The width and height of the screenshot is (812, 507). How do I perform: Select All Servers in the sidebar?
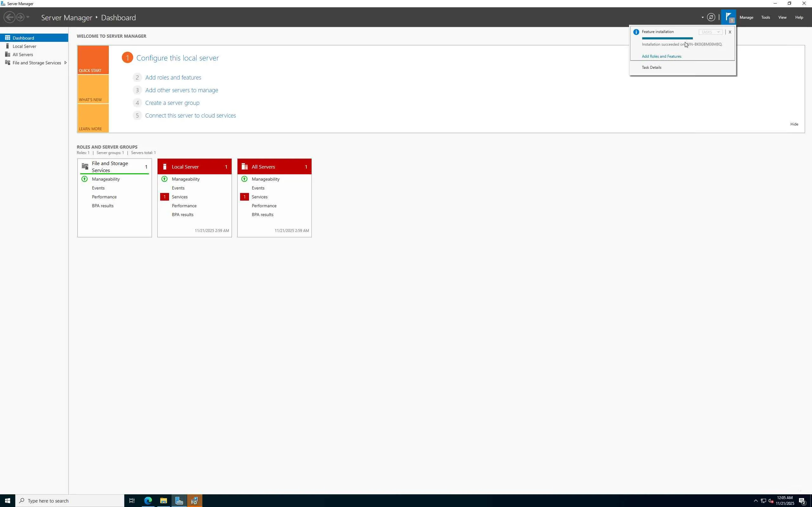pos(23,55)
